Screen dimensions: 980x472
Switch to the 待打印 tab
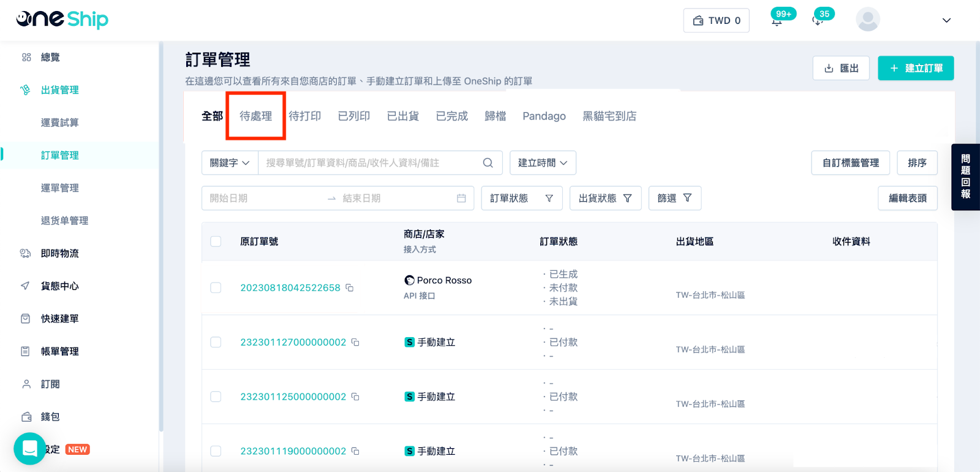305,116
